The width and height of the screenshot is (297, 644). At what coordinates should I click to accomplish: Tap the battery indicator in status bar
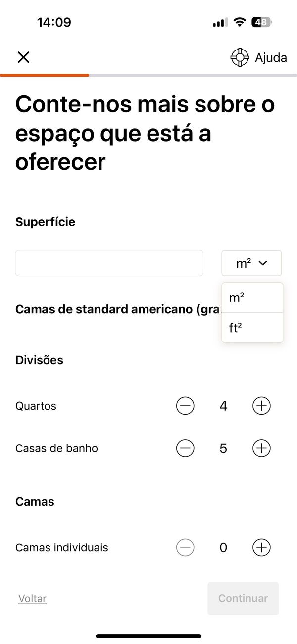coord(261,22)
